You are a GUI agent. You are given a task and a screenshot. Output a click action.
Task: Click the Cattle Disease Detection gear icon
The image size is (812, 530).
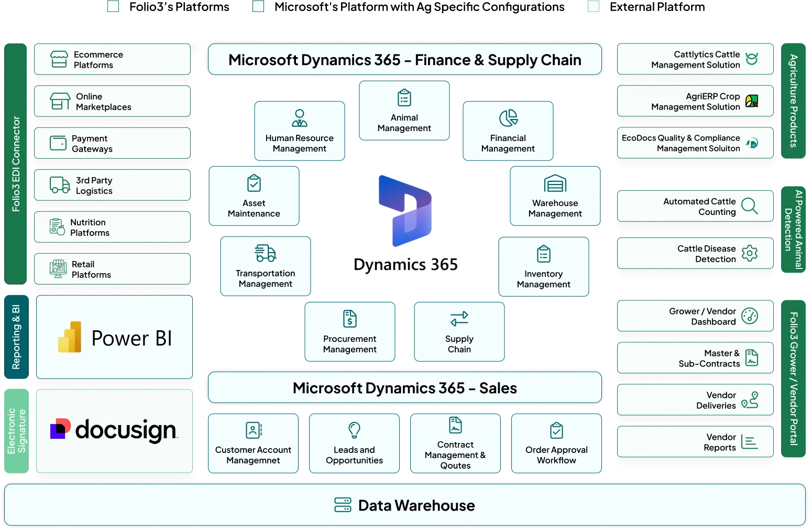pyautogui.click(x=749, y=253)
